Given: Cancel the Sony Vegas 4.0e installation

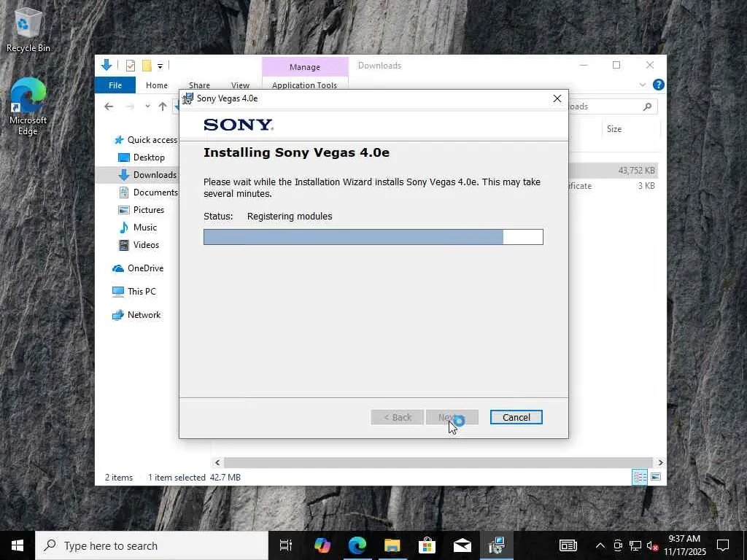Looking at the screenshot, I should (516, 417).
